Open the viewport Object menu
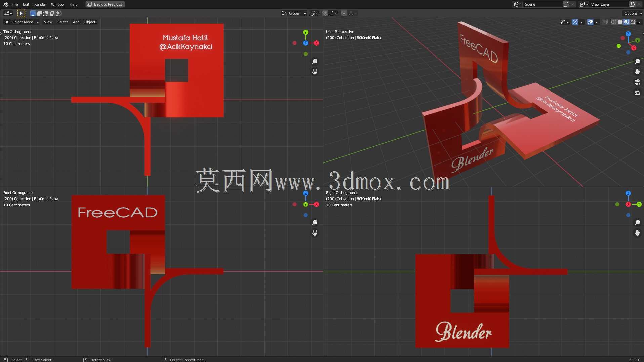The height and width of the screenshot is (362, 644). pyautogui.click(x=90, y=22)
